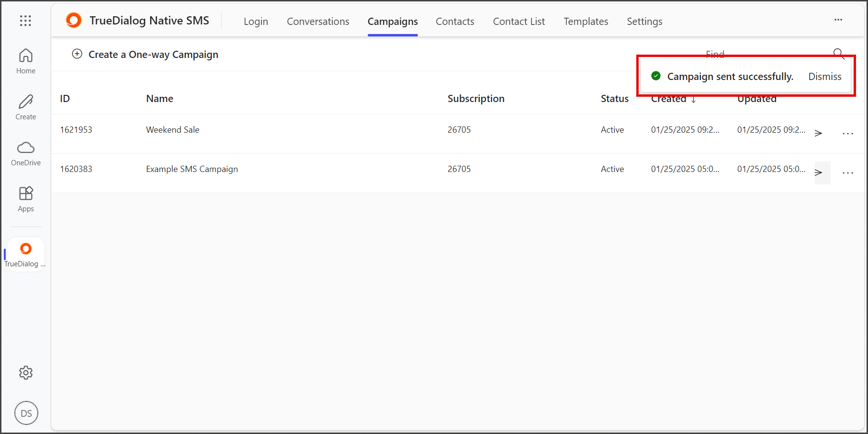Send the Weekend Sale campaign arrow
The height and width of the screenshot is (434, 868).
(819, 133)
